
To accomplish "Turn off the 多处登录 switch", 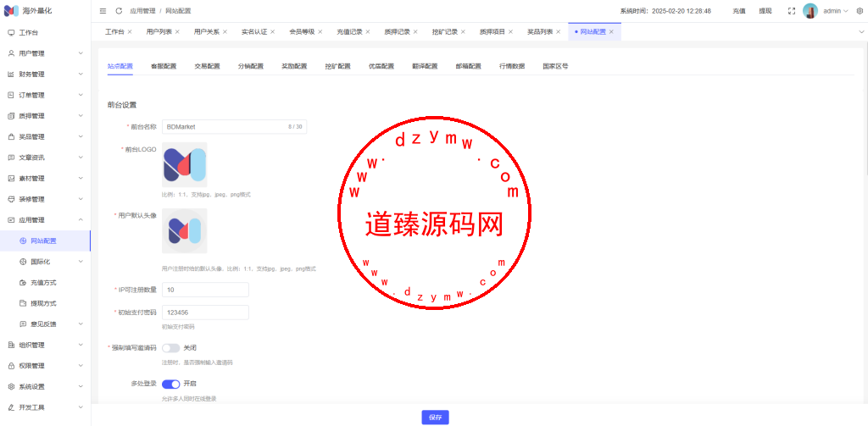I will pyautogui.click(x=171, y=384).
